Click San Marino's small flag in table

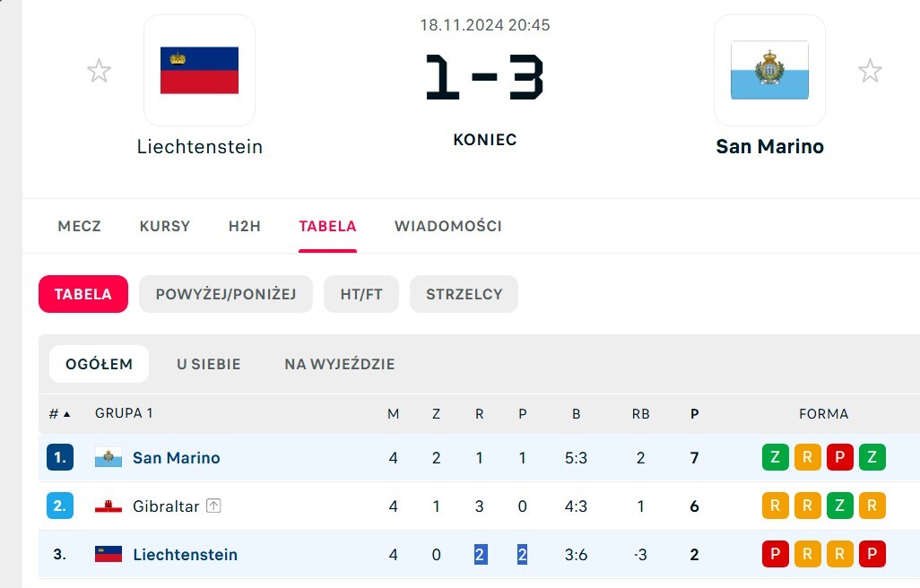point(108,458)
